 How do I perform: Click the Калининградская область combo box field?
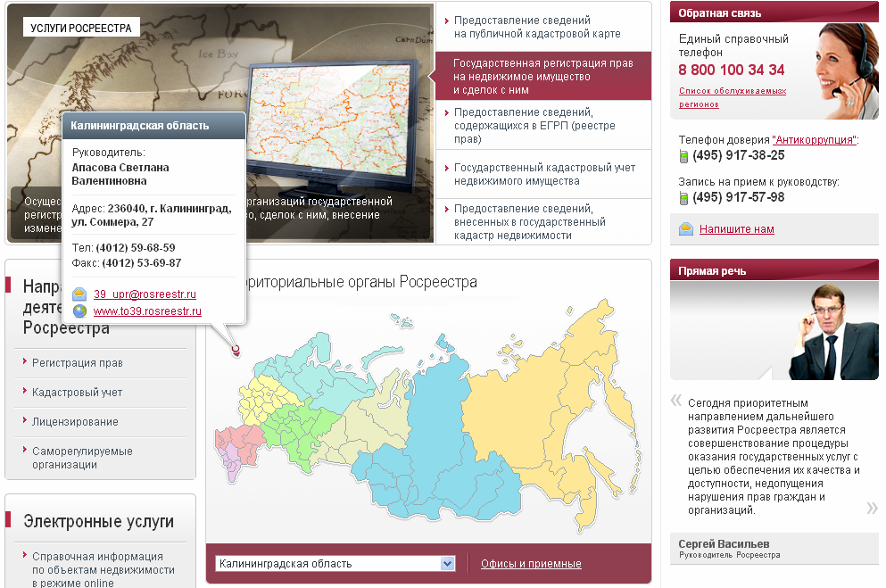pyautogui.click(x=335, y=564)
